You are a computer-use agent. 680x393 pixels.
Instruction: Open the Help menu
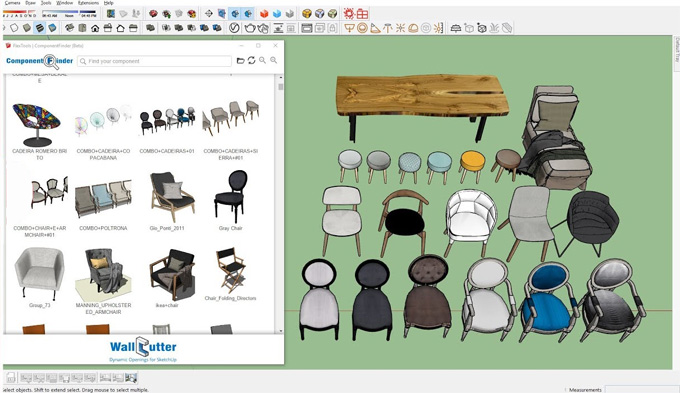click(108, 3)
